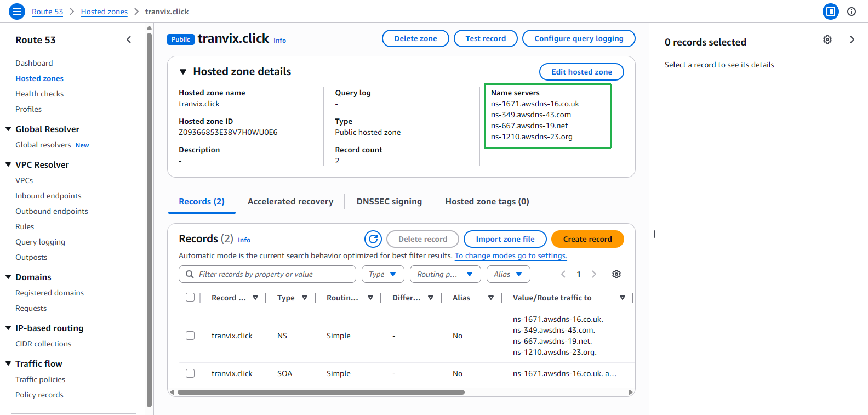This screenshot has width=868, height=415.
Task: Toggle the side panel layout icon
Action: [x=831, y=12]
